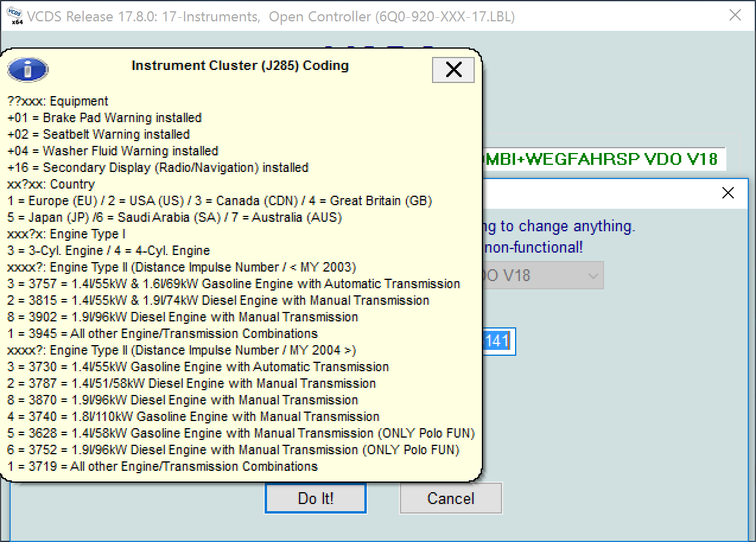Click the Do It! button

coord(316,498)
